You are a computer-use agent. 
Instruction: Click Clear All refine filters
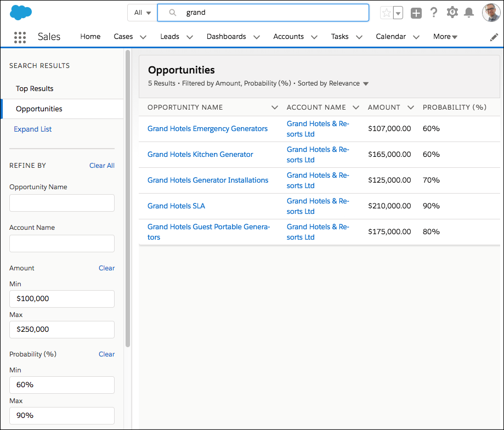[x=102, y=166]
